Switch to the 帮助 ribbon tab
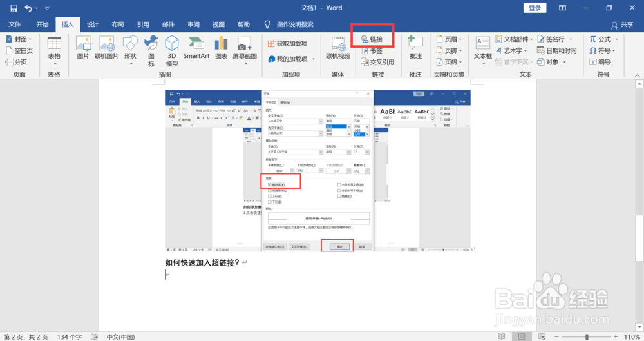Image resolution: width=644 pixels, height=341 pixels. click(243, 24)
